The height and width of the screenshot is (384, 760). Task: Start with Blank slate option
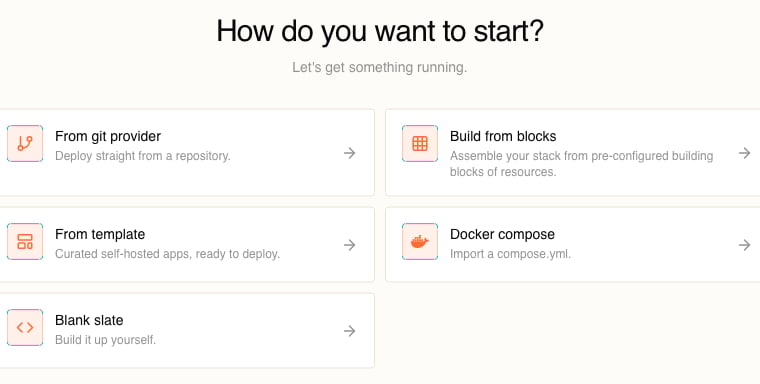tap(187, 330)
